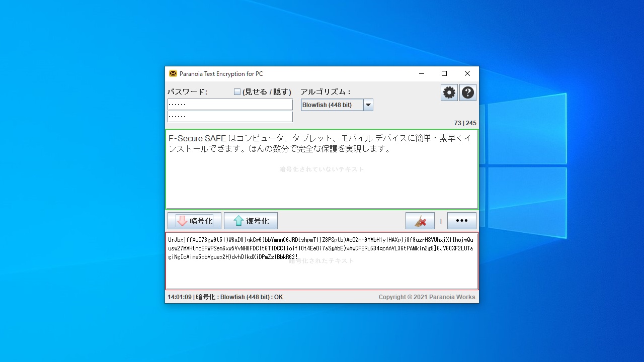The image size is (644, 362).
Task: Toggle the show/hide password checkbox
Action: pyautogui.click(x=237, y=92)
